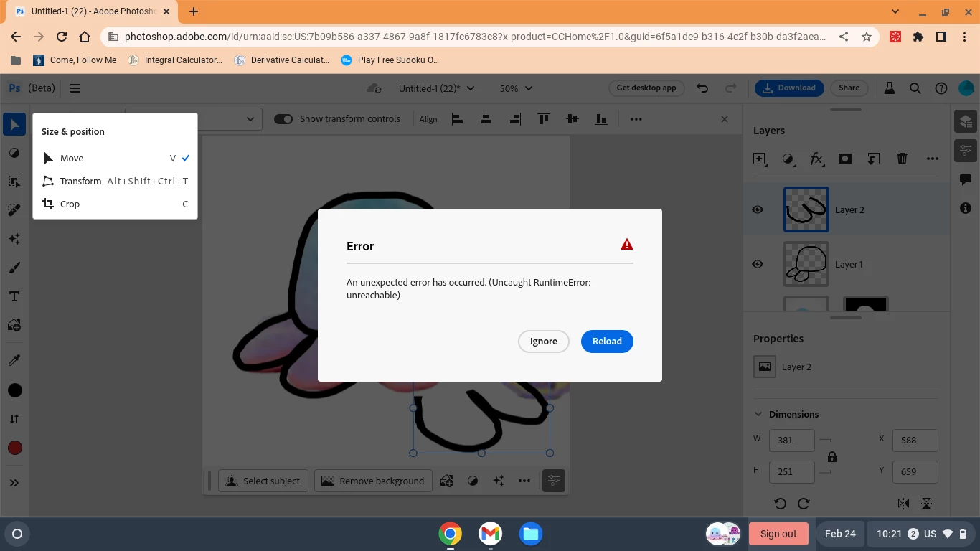Screen dimensions: 980x551
Task: Select the place image tool in left toolbar
Action: pyautogui.click(x=14, y=325)
